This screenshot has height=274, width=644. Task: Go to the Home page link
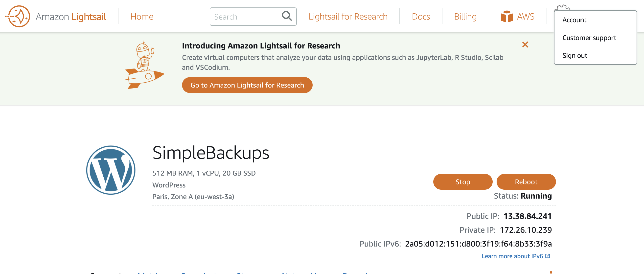click(x=141, y=17)
